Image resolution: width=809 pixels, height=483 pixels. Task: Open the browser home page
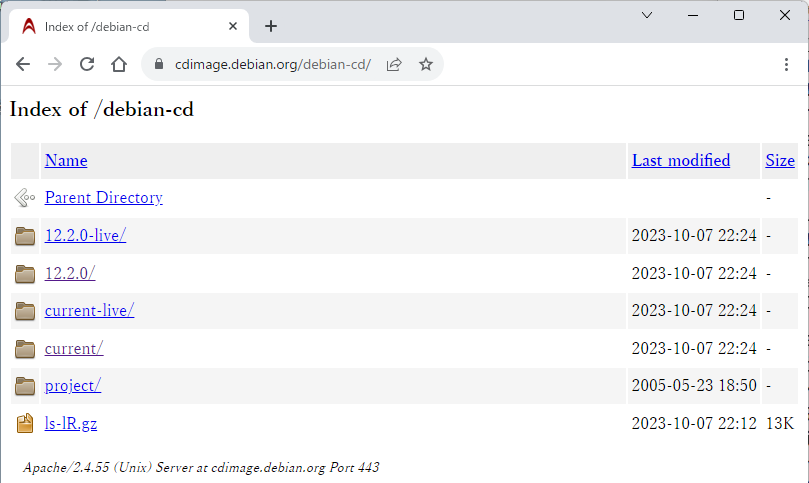point(119,65)
